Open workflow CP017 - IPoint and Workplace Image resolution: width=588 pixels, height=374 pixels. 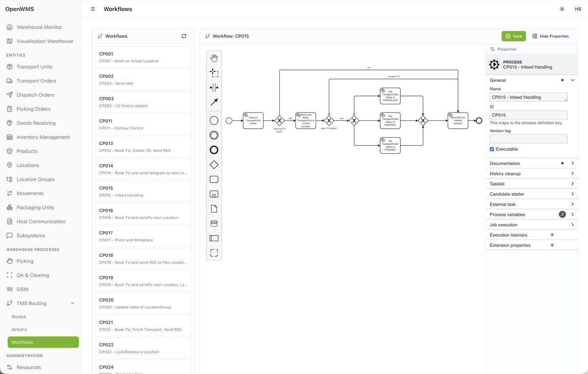[143, 236]
